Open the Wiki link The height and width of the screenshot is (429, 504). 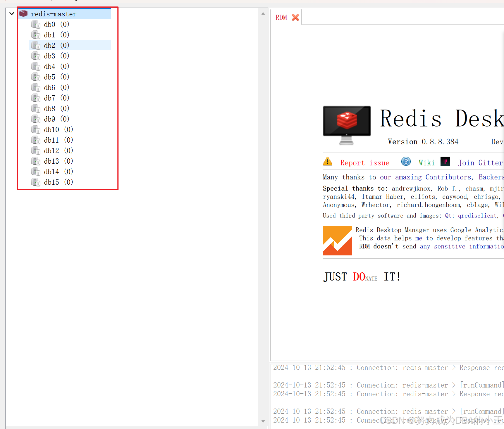tap(426, 163)
